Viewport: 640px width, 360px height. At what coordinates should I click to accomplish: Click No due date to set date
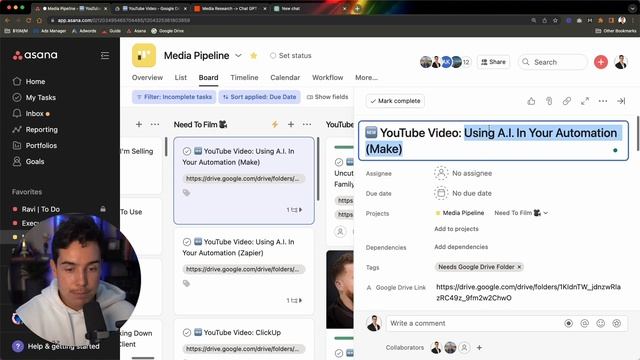[462, 193]
